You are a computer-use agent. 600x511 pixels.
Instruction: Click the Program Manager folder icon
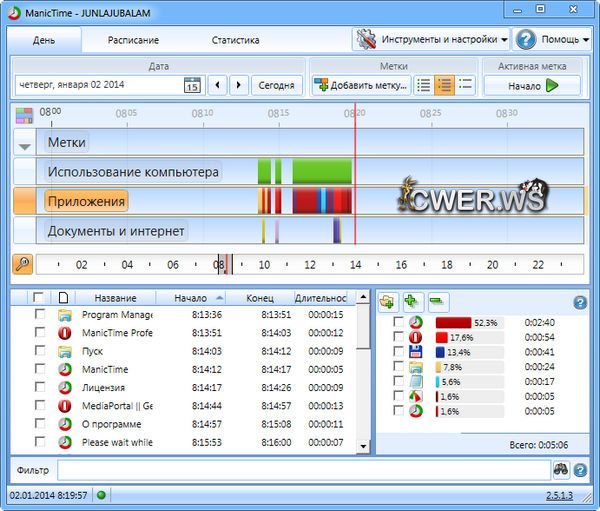(x=65, y=315)
